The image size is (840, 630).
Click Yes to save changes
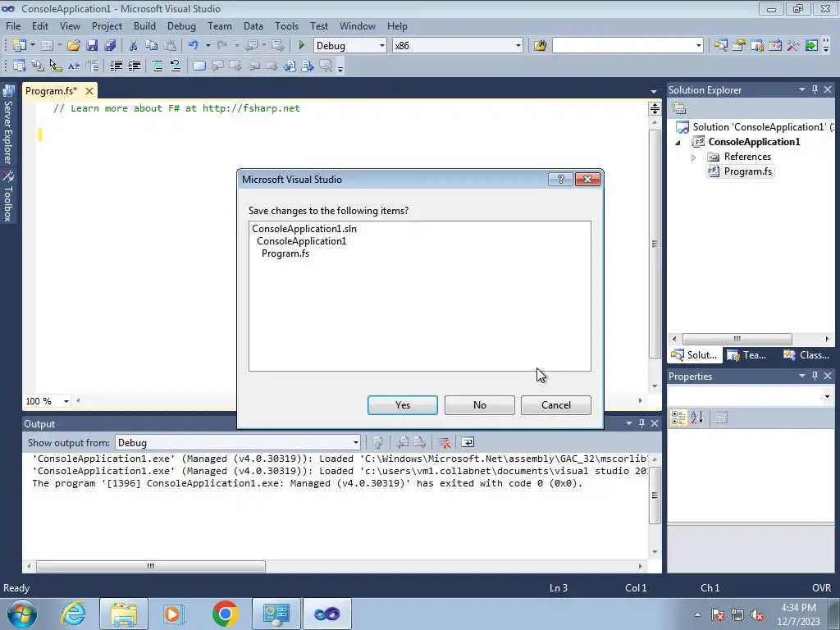pos(402,405)
